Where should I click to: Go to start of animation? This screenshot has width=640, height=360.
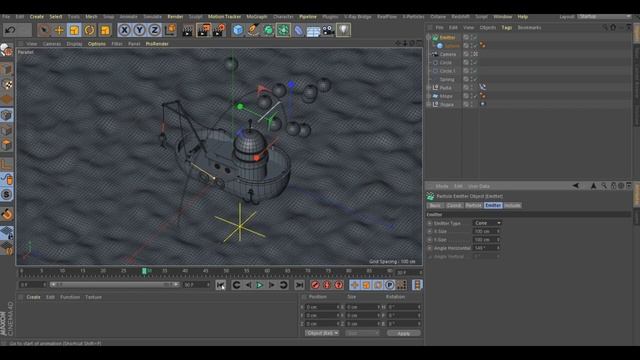(x=220, y=285)
